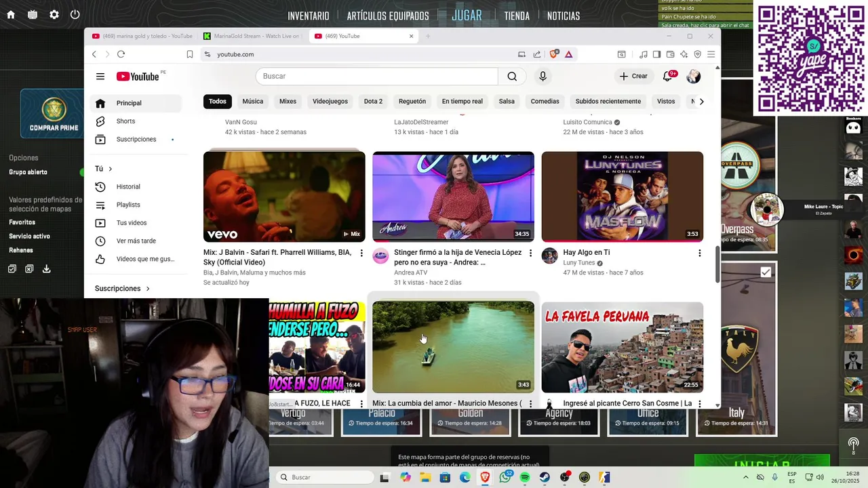Open the YouTube hamburger guide menu
868x488 pixels.
coord(100,77)
